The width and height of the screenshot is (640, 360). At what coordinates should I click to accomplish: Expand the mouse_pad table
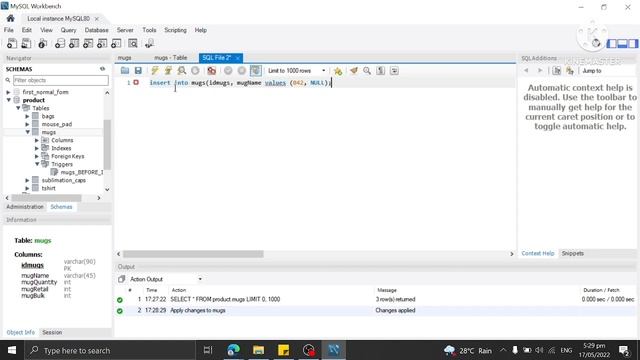[x=27, y=124]
